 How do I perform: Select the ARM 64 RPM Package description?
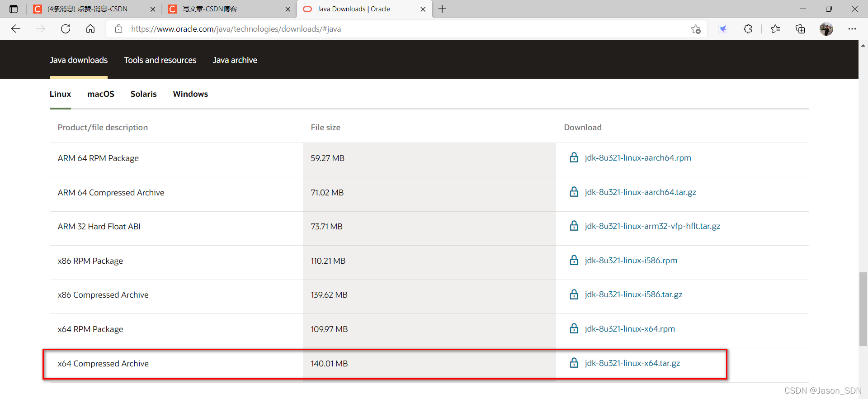tap(98, 158)
